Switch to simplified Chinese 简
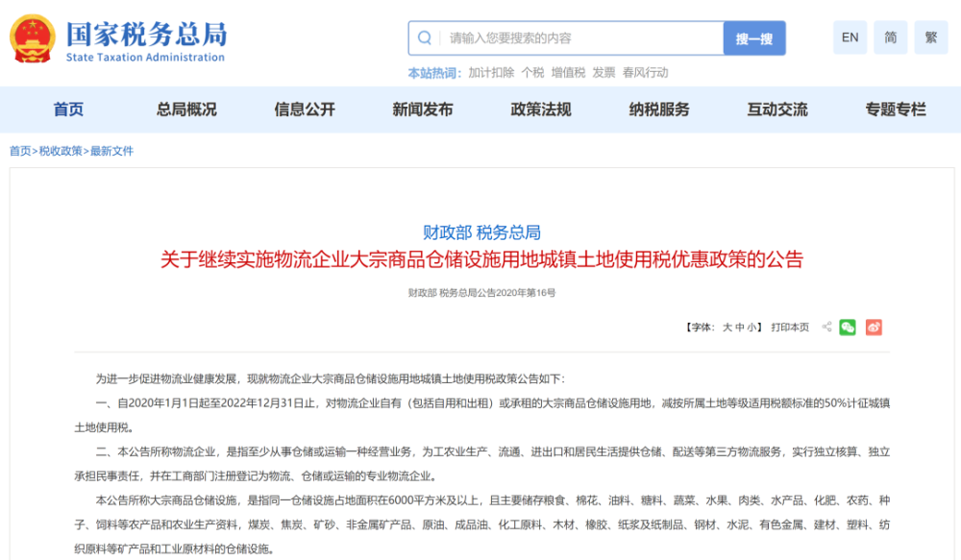The width and height of the screenshot is (961, 560). (891, 37)
